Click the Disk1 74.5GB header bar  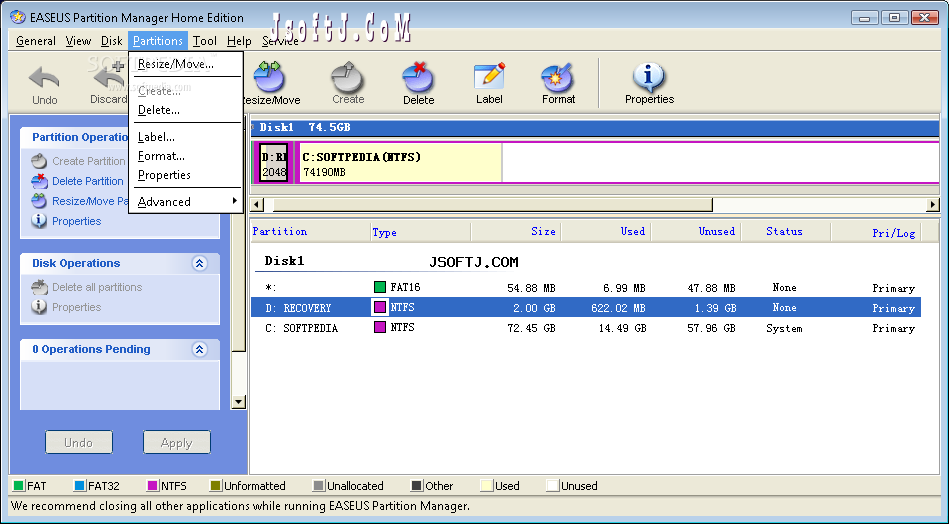coord(595,127)
